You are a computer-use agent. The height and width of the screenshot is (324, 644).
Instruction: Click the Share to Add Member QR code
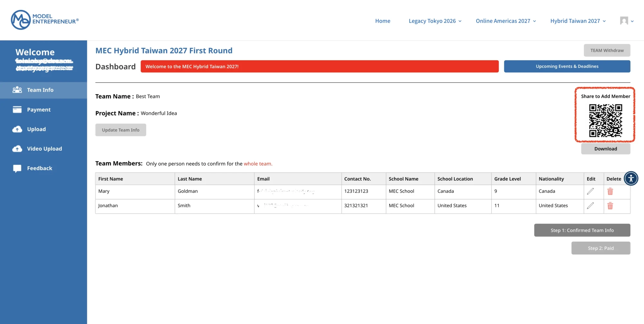click(605, 120)
